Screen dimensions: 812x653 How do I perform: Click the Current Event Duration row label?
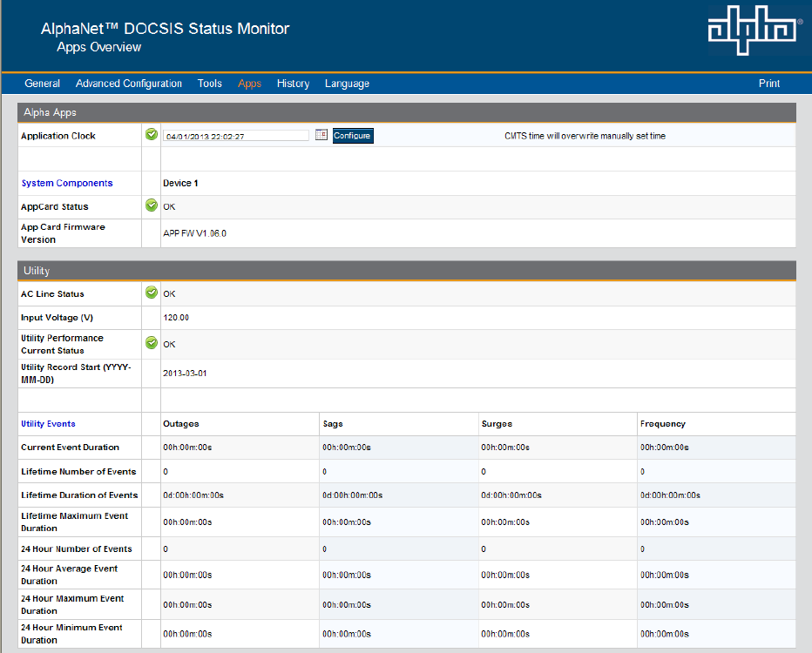pos(70,447)
